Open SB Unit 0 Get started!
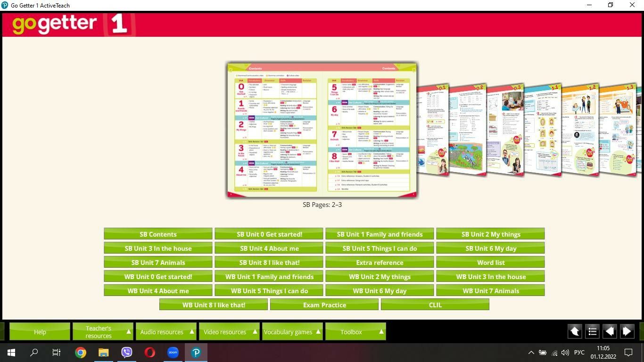Screen dimensions: 644x362 click(269, 234)
